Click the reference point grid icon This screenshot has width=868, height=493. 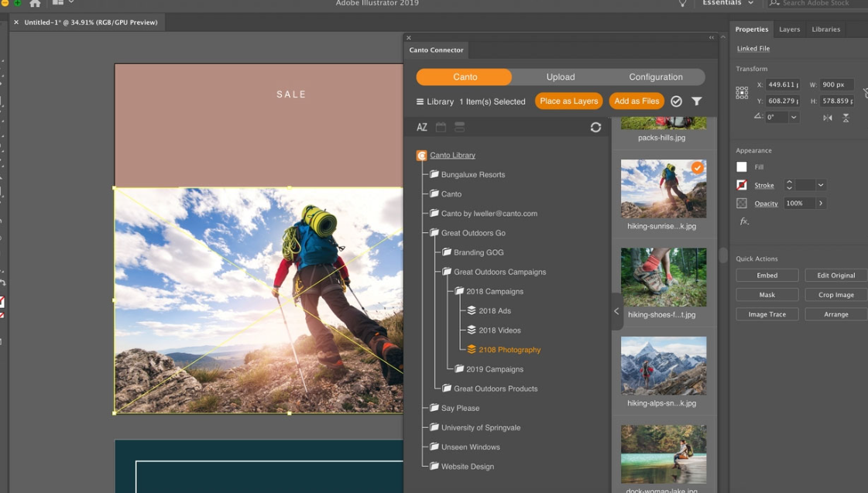tap(742, 93)
